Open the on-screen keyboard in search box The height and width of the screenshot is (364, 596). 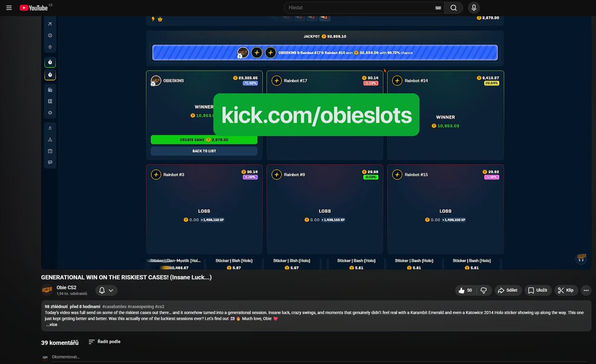tap(438, 8)
